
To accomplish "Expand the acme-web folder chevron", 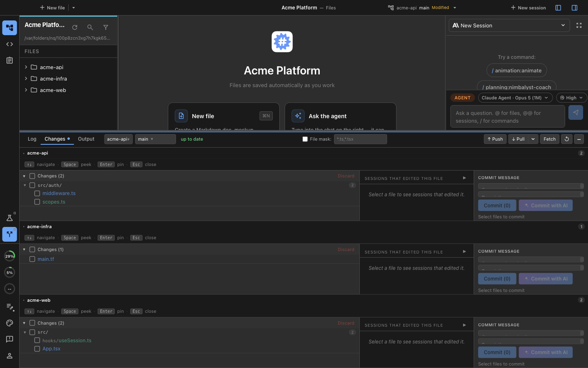I will click(26, 90).
